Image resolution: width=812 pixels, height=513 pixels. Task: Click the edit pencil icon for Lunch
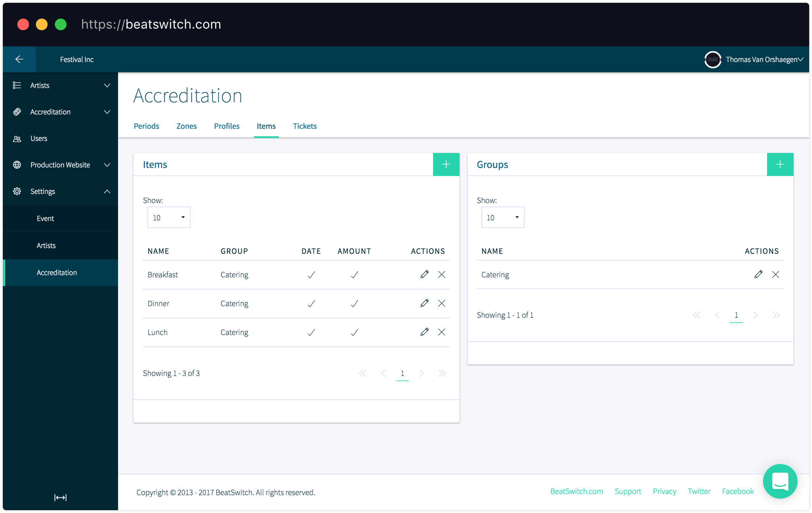(x=424, y=332)
